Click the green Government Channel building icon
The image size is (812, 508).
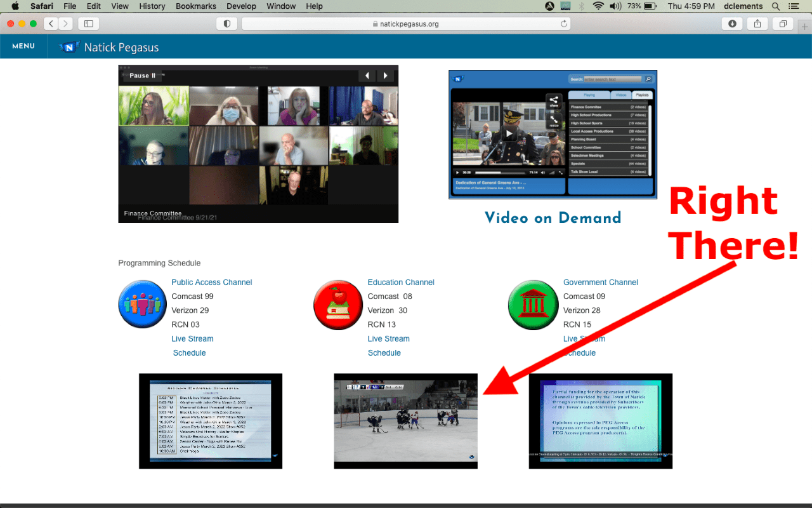(533, 304)
